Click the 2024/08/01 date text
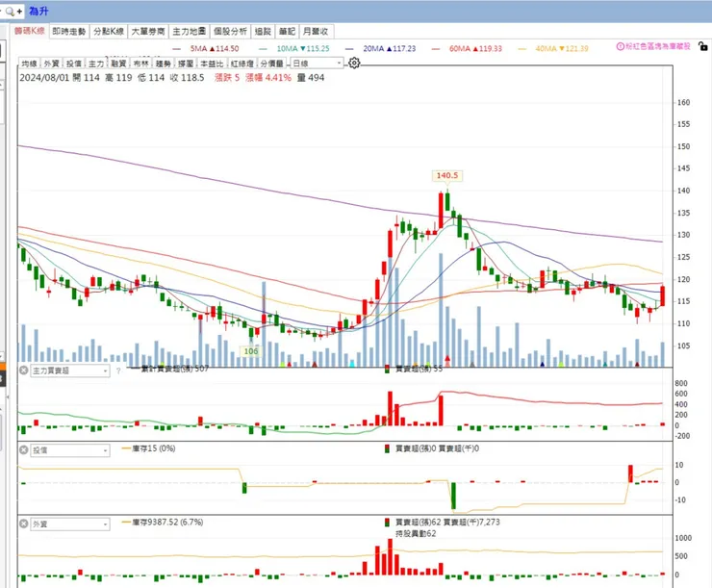 point(44,78)
